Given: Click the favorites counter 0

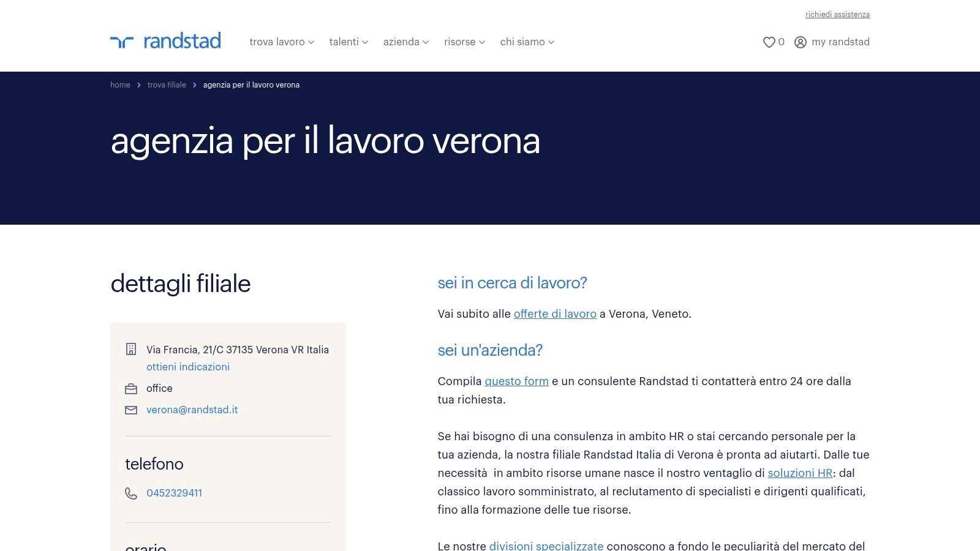Looking at the screenshot, I should pos(781,42).
